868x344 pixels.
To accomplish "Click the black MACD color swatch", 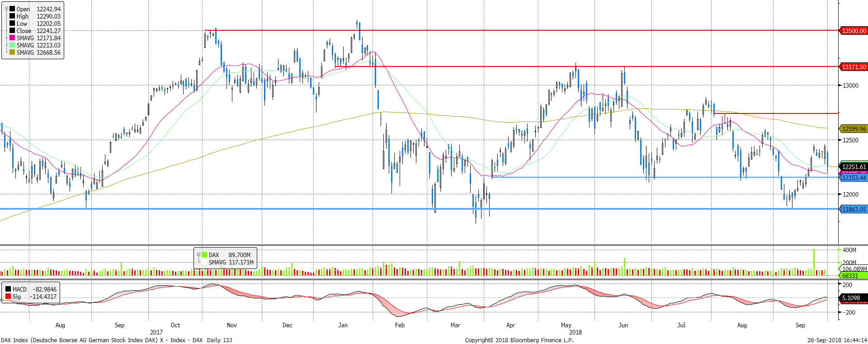I will [x=8, y=289].
